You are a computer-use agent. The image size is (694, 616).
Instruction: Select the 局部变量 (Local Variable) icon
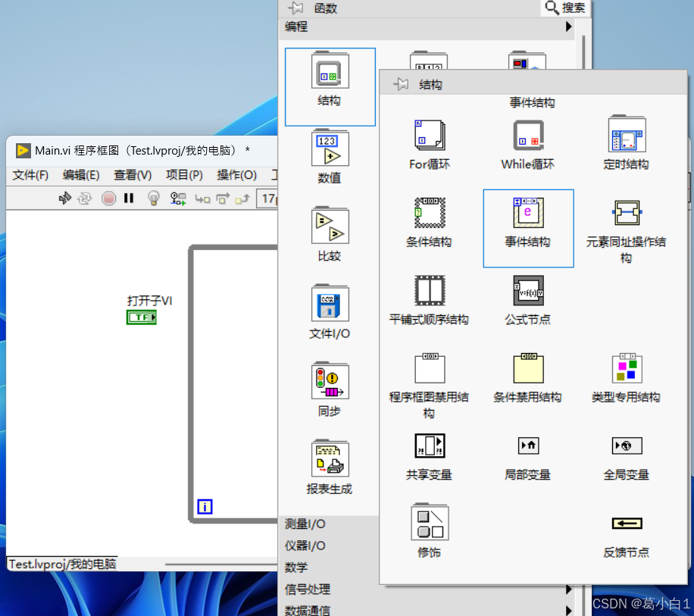coord(528,446)
